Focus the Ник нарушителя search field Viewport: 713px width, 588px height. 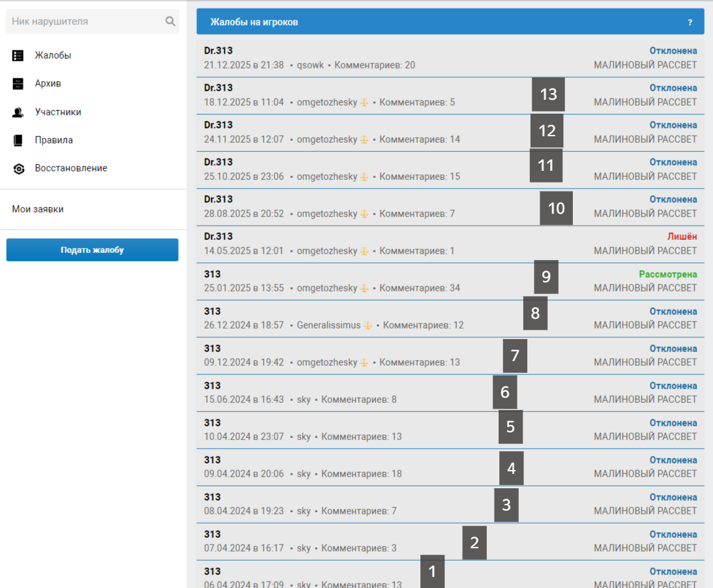click(x=85, y=22)
